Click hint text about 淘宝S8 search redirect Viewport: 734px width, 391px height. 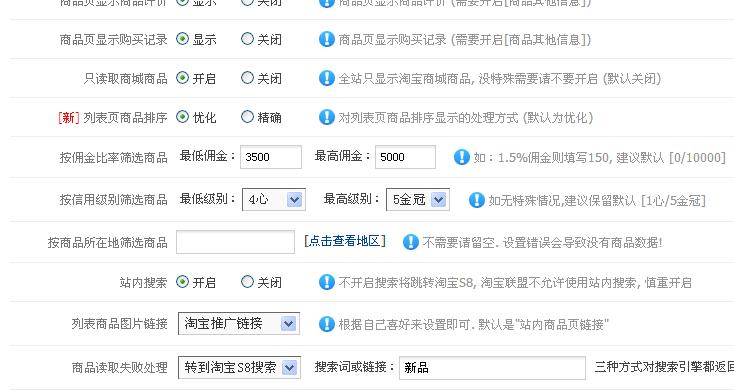click(515, 283)
